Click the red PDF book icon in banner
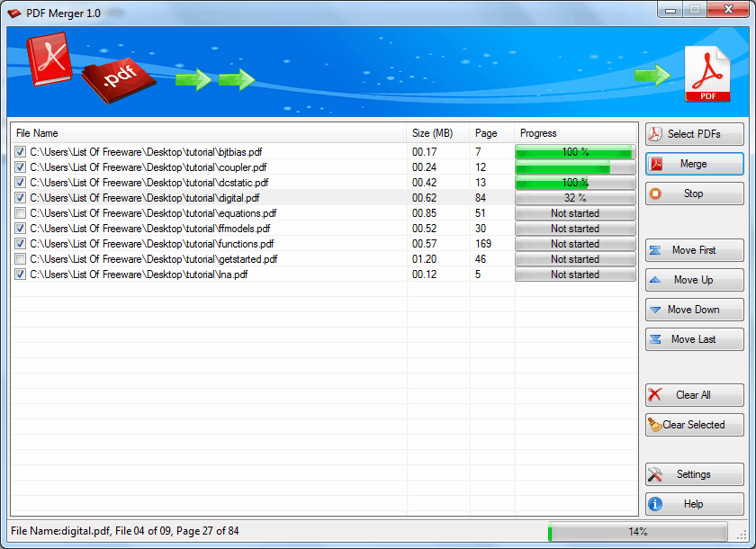This screenshot has width=756, height=549. coord(49,58)
